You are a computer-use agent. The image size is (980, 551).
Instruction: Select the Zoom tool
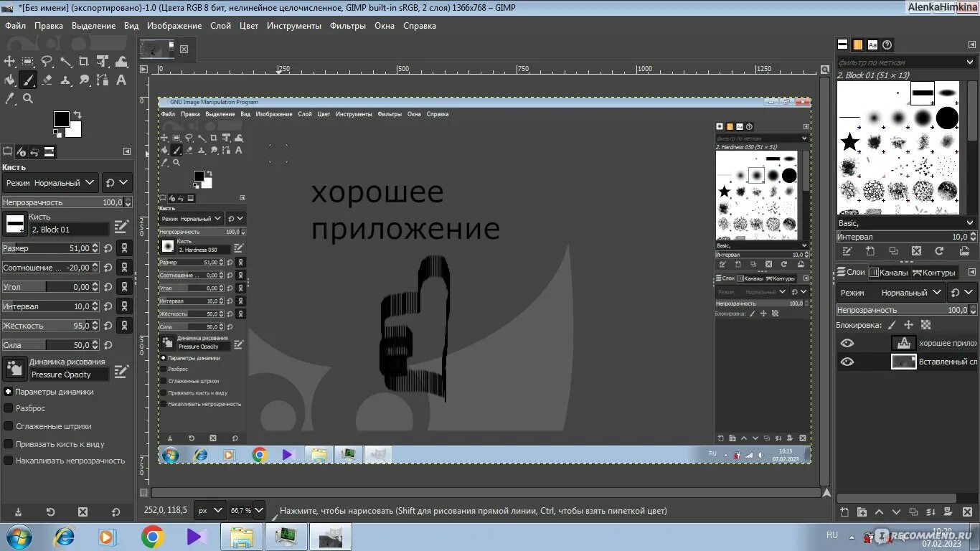point(28,98)
